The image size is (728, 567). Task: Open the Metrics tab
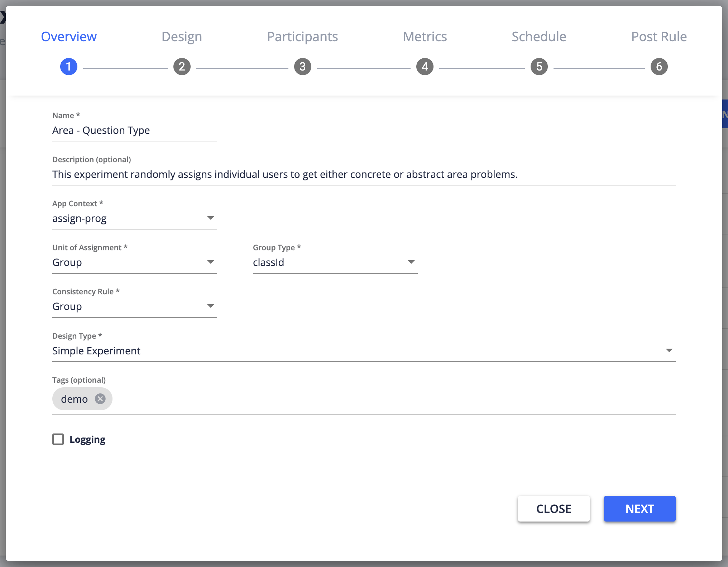(425, 37)
